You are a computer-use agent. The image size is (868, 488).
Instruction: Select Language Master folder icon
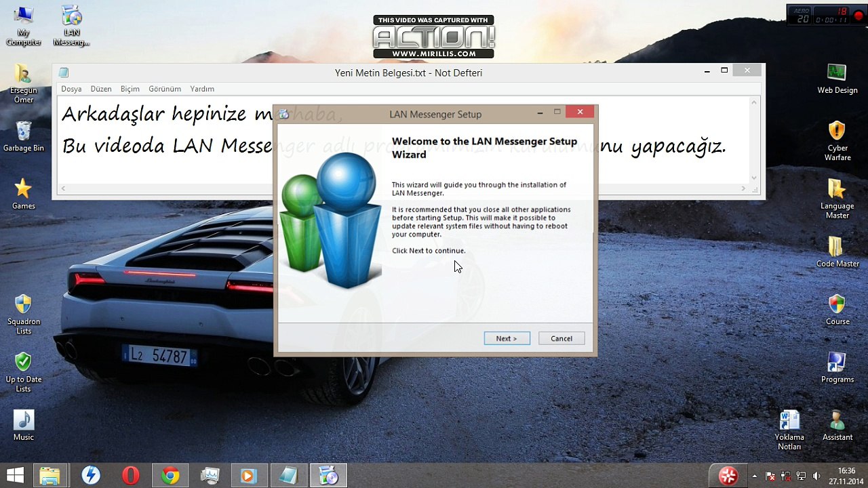[837, 199]
